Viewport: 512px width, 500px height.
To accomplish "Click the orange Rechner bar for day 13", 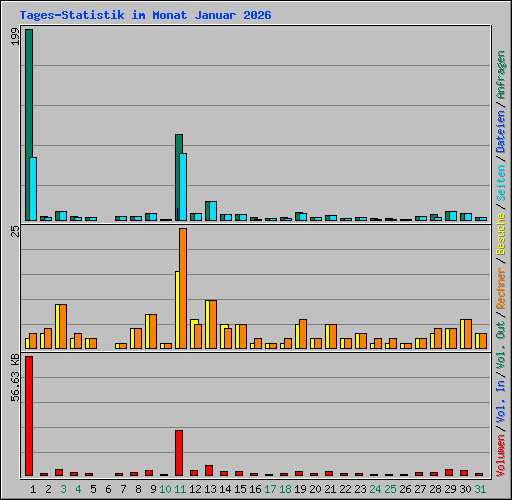I will click(213, 325).
